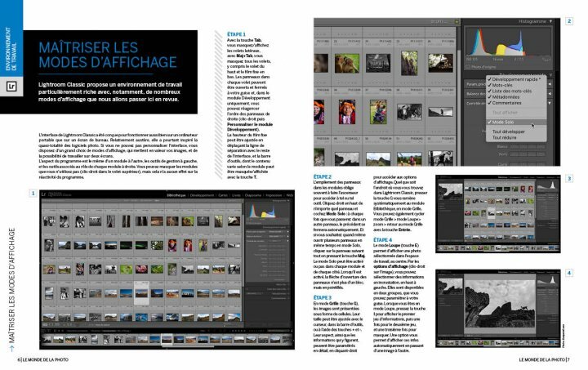
Task: Click the highlighted thumbnail in the filmstrip
Action: [x=167, y=340]
